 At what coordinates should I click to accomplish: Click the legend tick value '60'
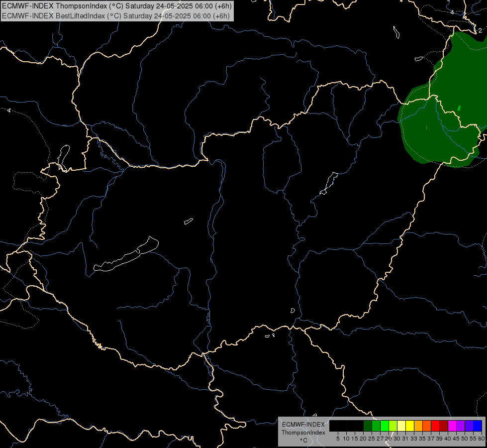pyautogui.click(x=482, y=439)
